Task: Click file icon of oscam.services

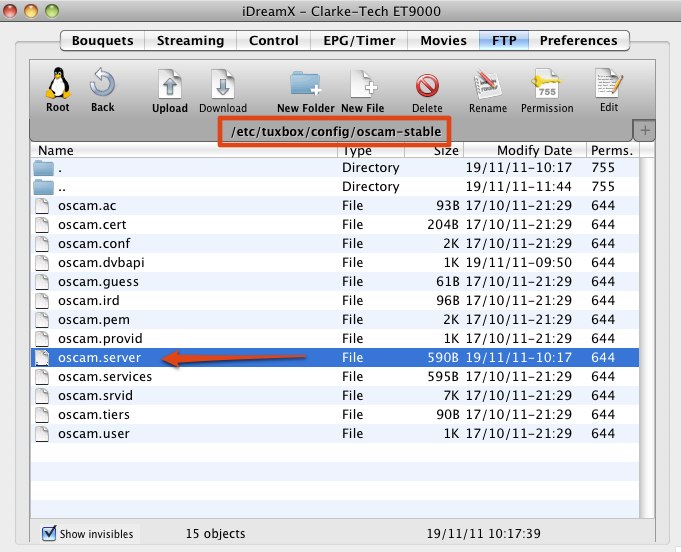Action: click(x=42, y=377)
